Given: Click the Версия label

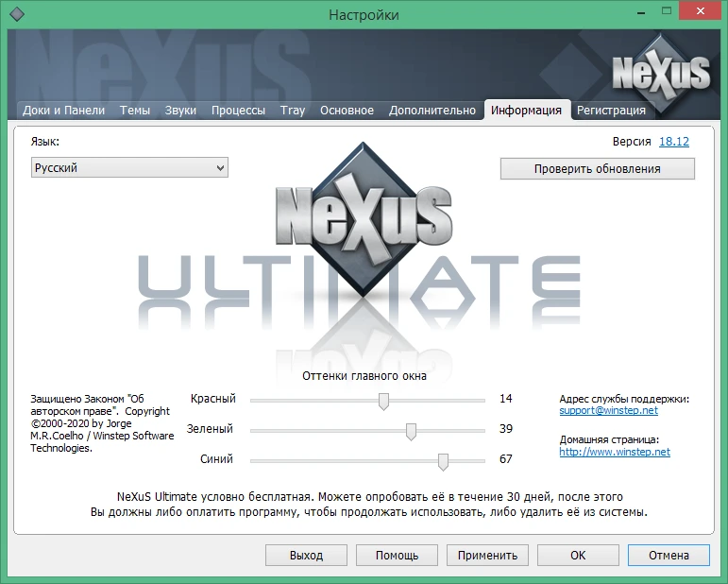Looking at the screenshot, I should click(x=632, y=141).
